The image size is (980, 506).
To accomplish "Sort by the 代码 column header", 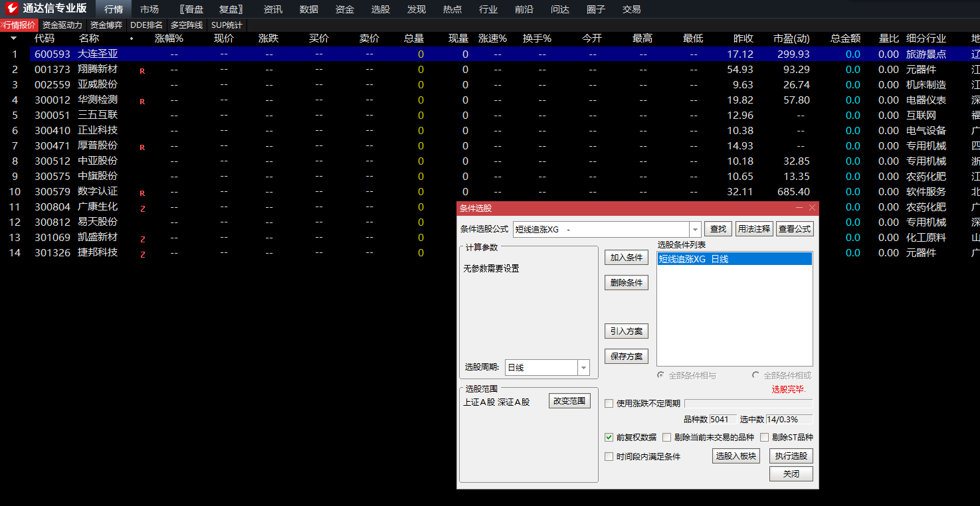I will click(x=45, y=39).
